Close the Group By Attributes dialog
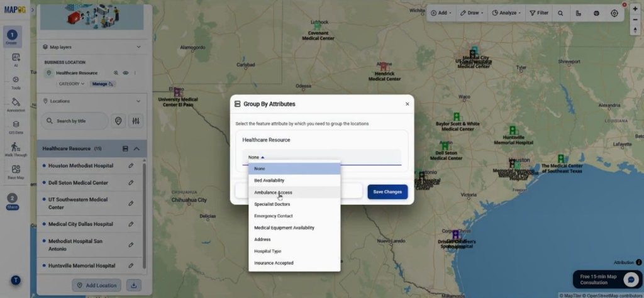 click(408, 104)
